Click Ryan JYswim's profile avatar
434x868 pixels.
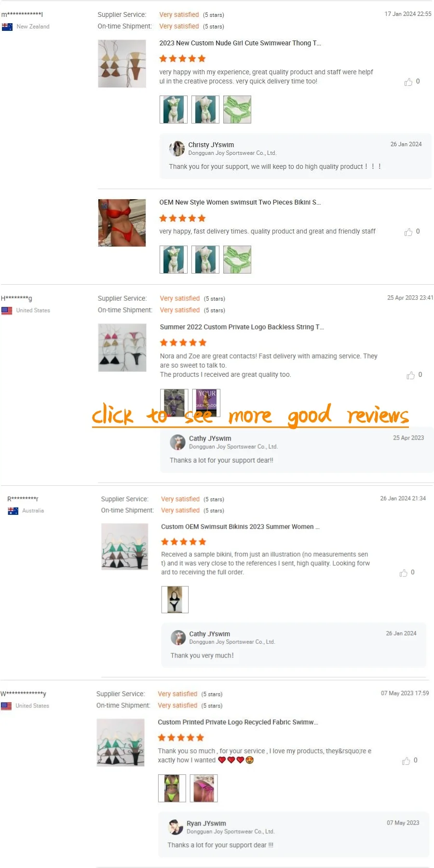pyautogui.click(x=176, y=827)
